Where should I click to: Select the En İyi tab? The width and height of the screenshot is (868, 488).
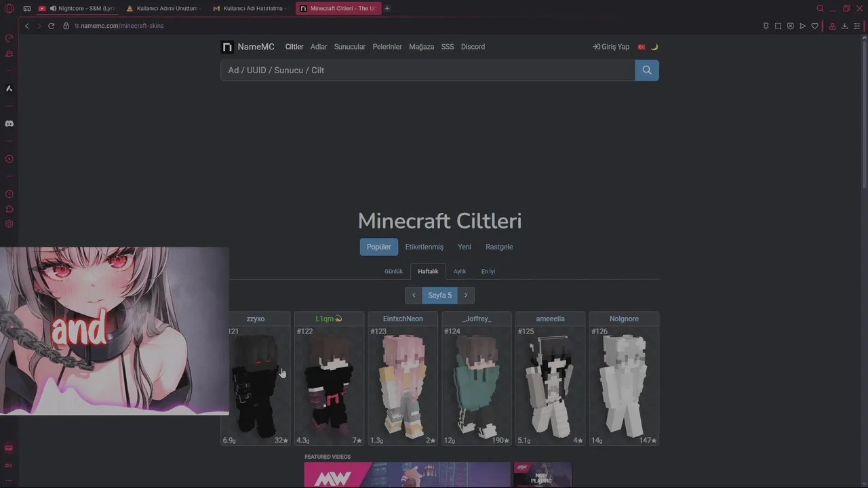click(488, 271)
